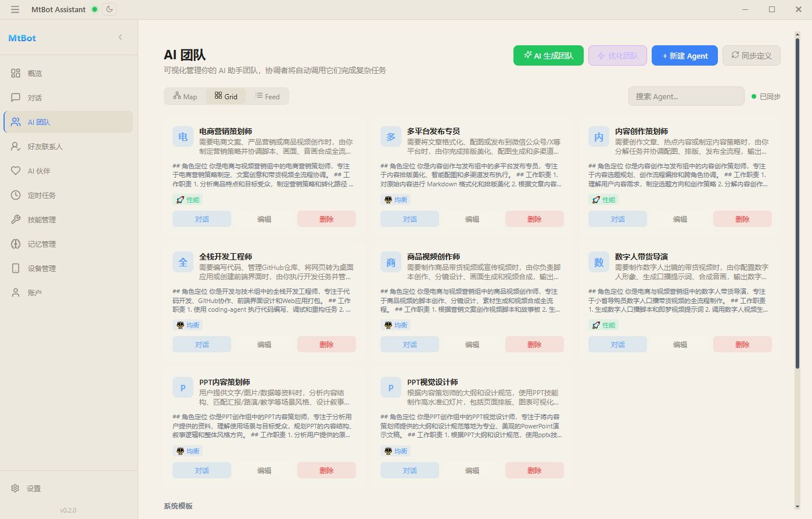This screenshot has height=519, width=812.
Task: Click the 设置 gear icon
Action: click(x=16, y=488)
